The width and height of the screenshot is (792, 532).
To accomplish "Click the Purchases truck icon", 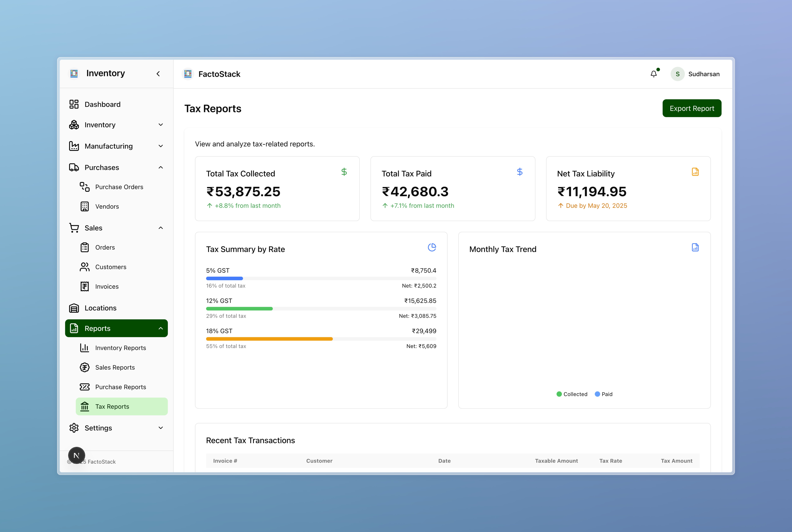I will [x=74, y=167].
